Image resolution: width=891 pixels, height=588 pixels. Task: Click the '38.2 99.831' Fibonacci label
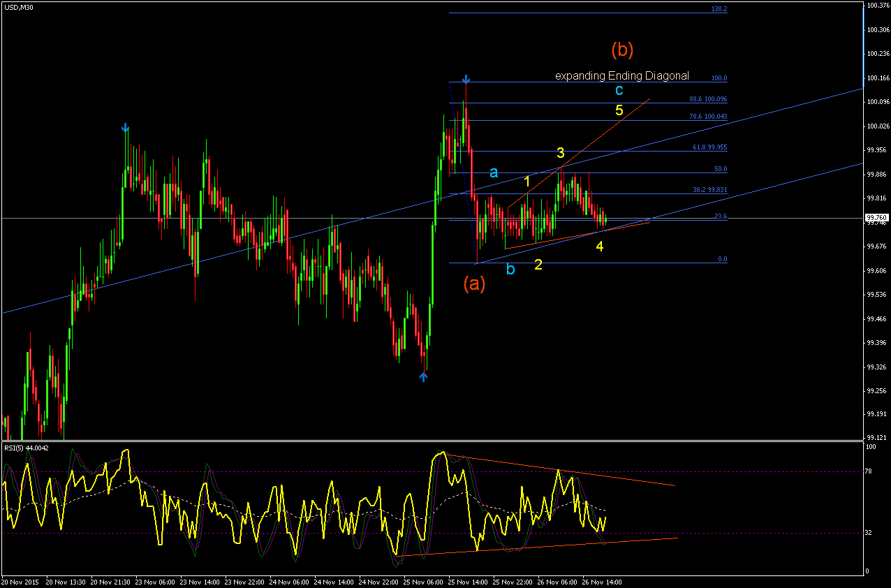709,190
